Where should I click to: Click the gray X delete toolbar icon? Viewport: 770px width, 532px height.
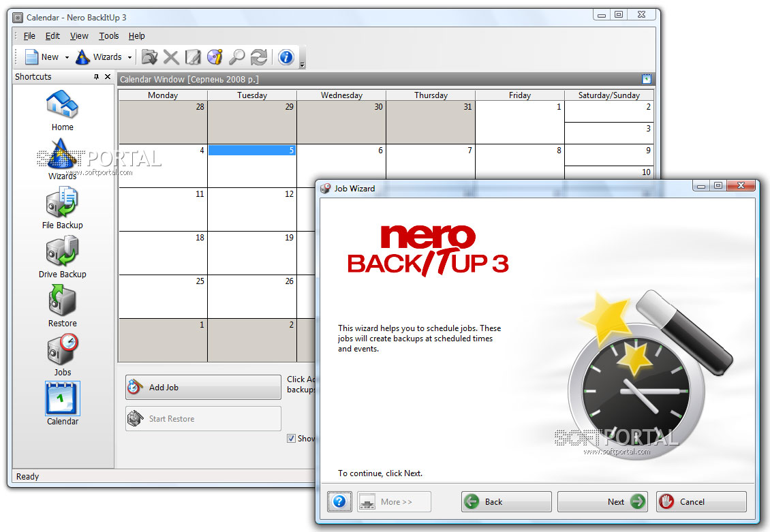click(x=171, y=57)
